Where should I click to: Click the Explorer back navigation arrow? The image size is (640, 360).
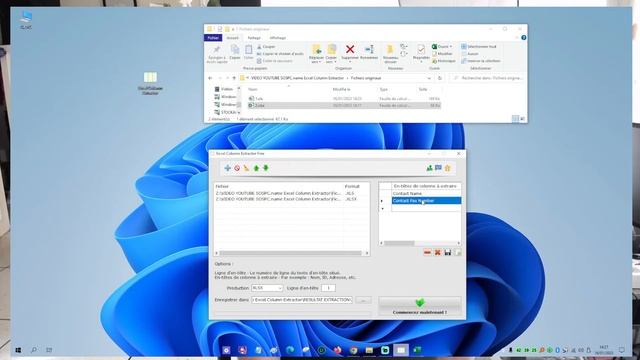210,78
